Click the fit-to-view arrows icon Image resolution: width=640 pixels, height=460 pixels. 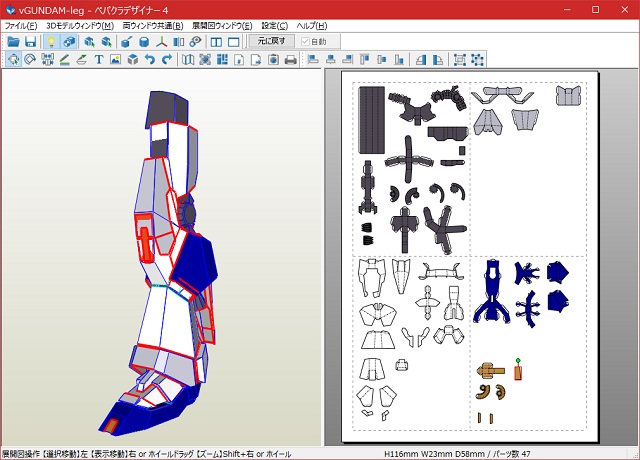click(x=205, y=60)
